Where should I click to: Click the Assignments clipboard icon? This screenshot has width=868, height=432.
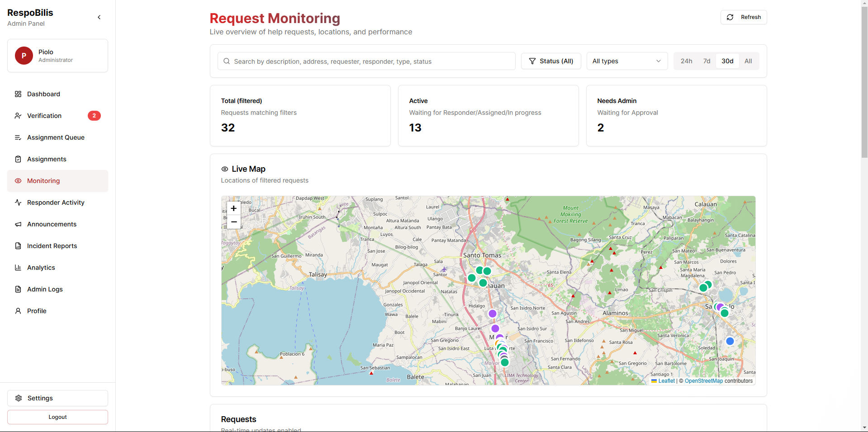[18, 159]
